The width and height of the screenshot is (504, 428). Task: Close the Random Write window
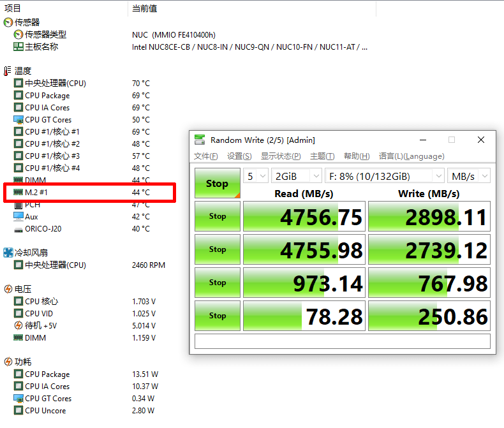click(x=481, y=140)
